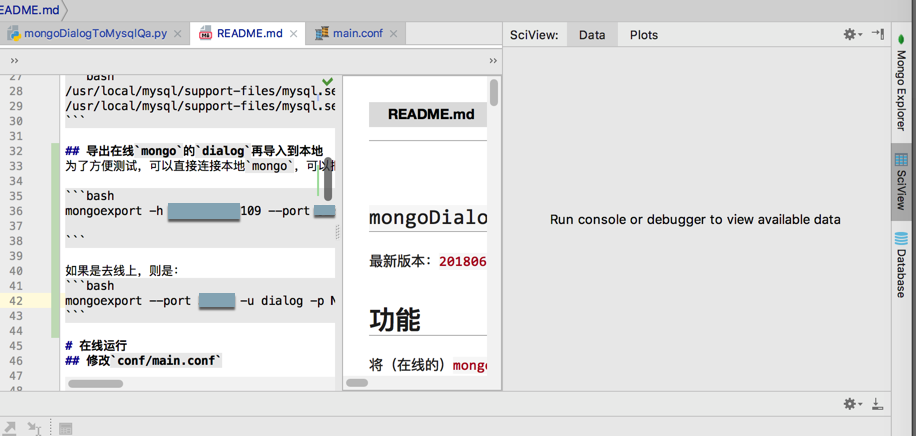The width and height of the screenshot is (916, 436).
Task: Click the README.md breadcrumb in navigation bar
Action: tap(30, 10)
